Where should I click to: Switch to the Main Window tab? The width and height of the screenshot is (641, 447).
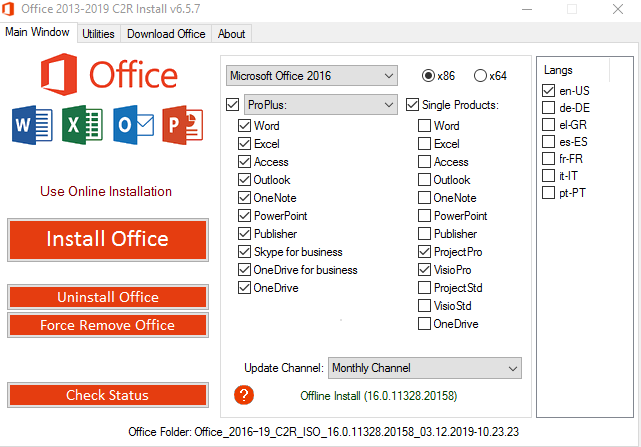tap(38, 32)
